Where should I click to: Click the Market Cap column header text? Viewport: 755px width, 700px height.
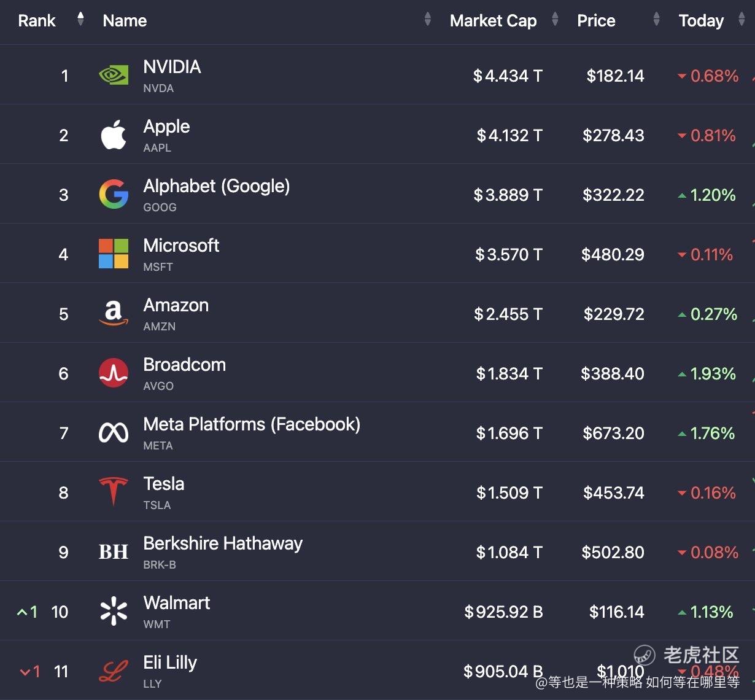(x=493, y=21)
